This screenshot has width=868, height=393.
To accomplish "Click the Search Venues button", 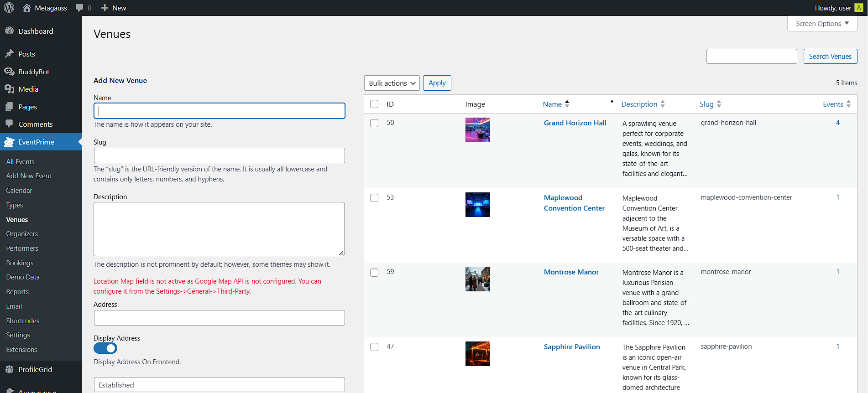I will point(830,57).
